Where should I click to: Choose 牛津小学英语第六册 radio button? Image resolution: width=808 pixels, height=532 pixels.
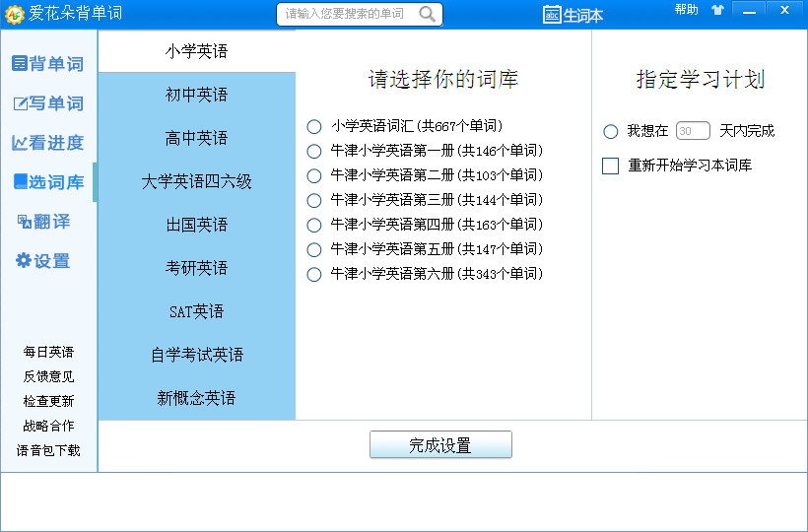[313, 274]
